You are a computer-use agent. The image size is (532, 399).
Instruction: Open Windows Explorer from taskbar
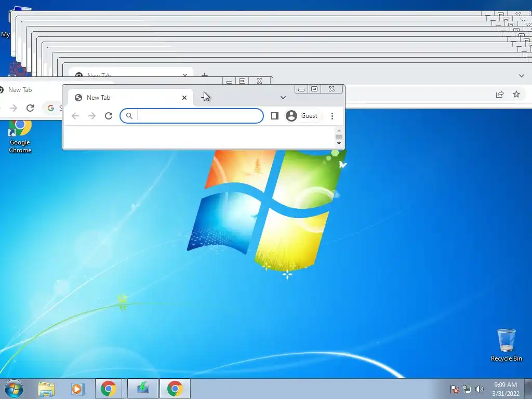pos(46,389)
